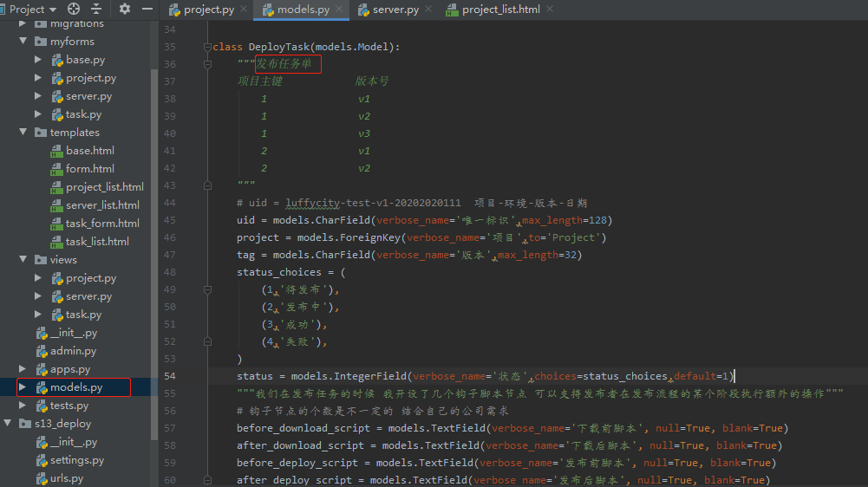Viewport: 868px width, 487px height.
Task: Select server.py under views folder
Action: pos(88,296)
